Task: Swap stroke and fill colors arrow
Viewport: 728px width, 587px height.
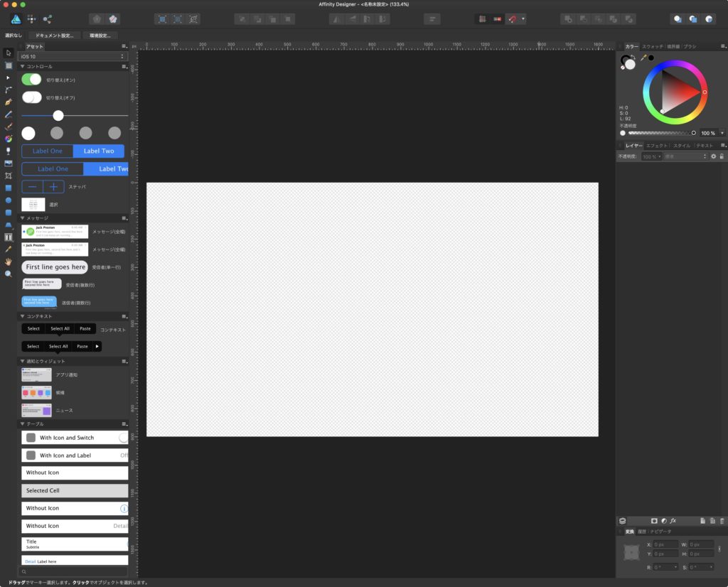Action: 633,57
